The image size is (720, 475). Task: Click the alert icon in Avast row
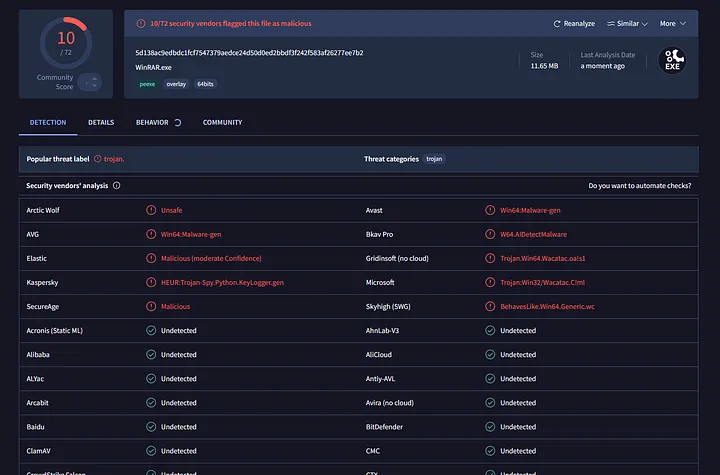[x=490, y=210]
